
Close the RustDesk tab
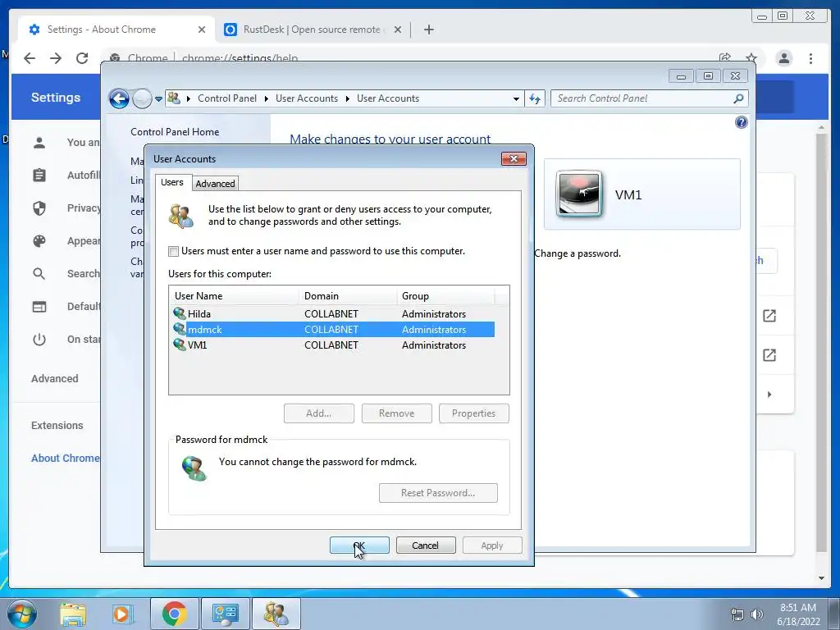[x=398, y=30]
